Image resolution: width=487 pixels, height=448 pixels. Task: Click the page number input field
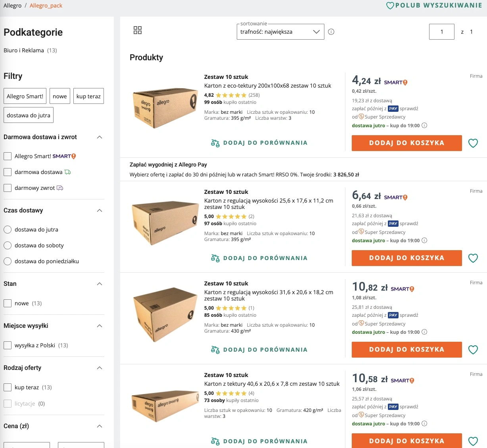[x=441, y=32]
